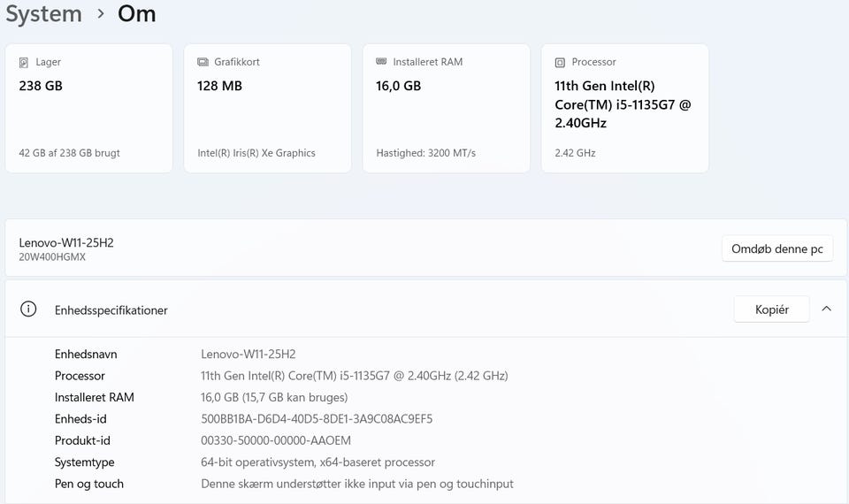Image resolution: width=849 pixels, height=504 pixels.
Task: Click the Installeret RAM icon
Action: click(381, 62)
